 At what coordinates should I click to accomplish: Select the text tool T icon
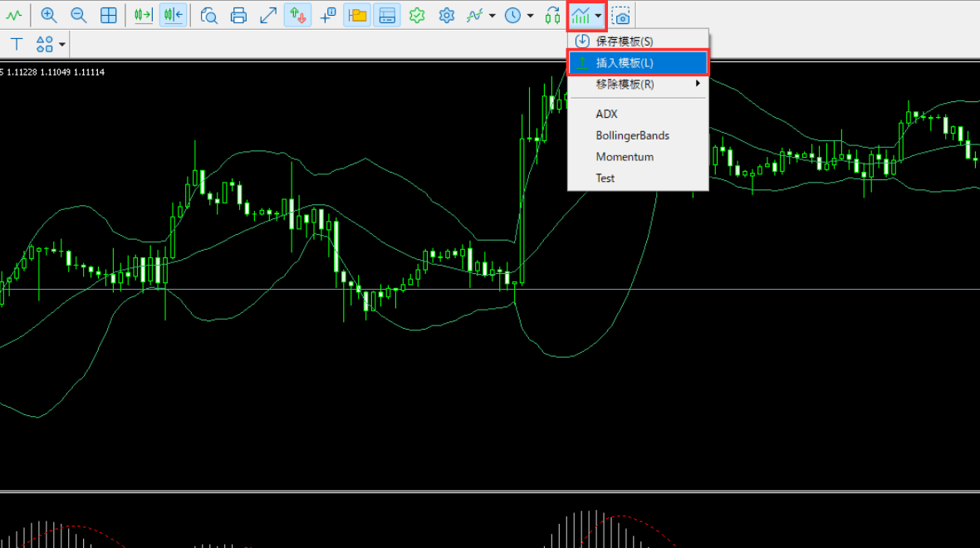17,43
